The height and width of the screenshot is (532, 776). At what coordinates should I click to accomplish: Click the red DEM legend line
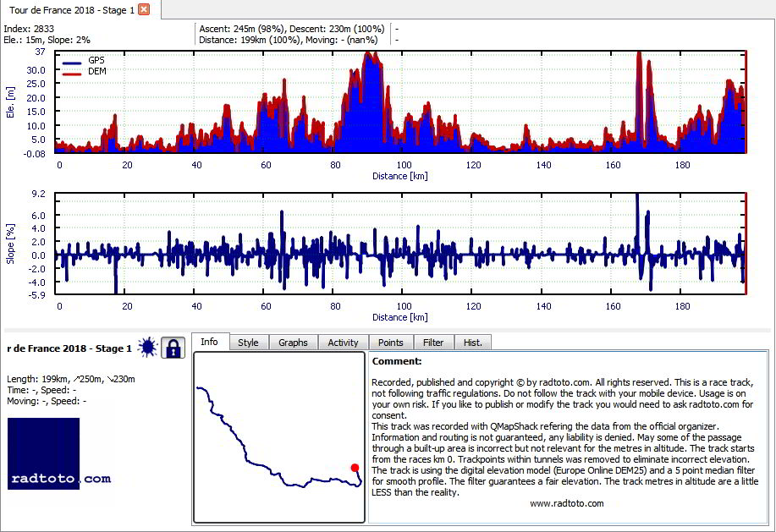click(72, 74)
